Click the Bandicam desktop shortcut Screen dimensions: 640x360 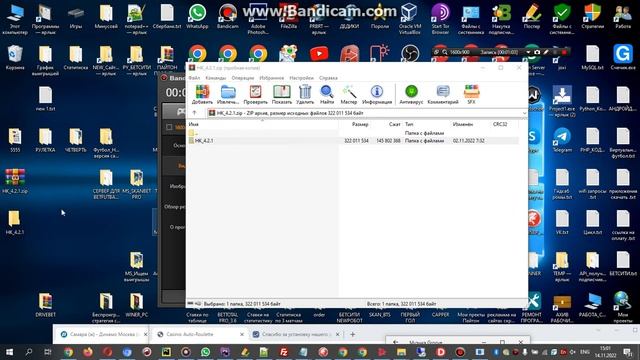(227, 16)
